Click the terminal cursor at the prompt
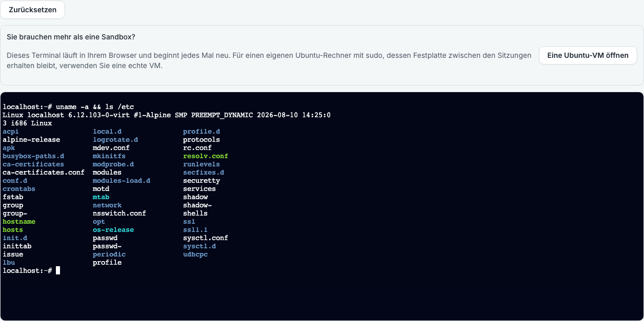644x321 pixels. [x=58, y=270]
